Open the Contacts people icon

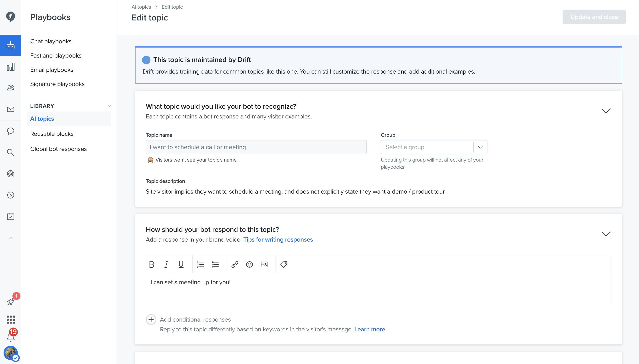10,88
